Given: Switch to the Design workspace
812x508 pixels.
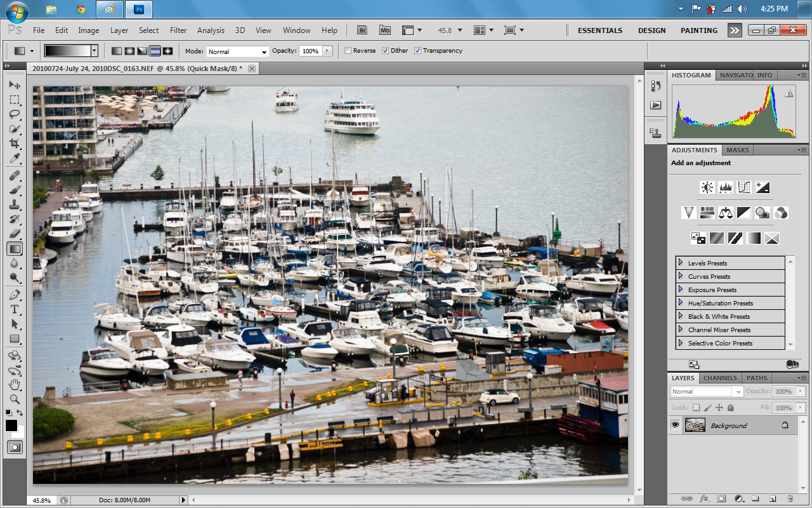Looking at the screenshot, I should coord(652,30).
